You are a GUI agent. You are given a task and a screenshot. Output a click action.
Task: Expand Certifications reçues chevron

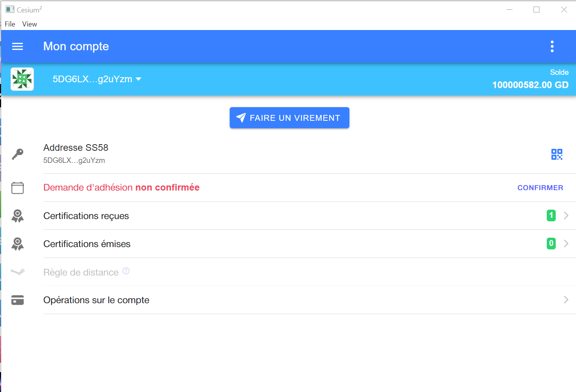[566, 215]
